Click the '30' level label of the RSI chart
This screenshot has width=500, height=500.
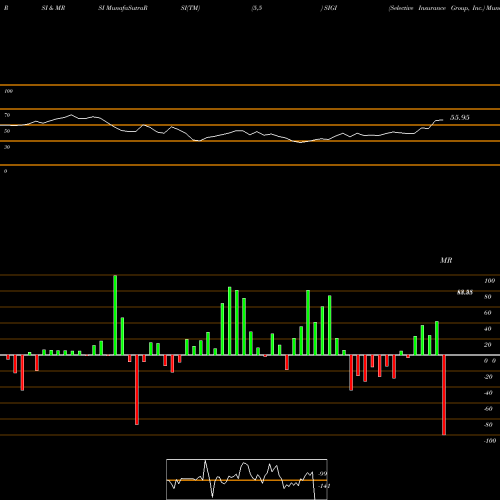[7, 147]
